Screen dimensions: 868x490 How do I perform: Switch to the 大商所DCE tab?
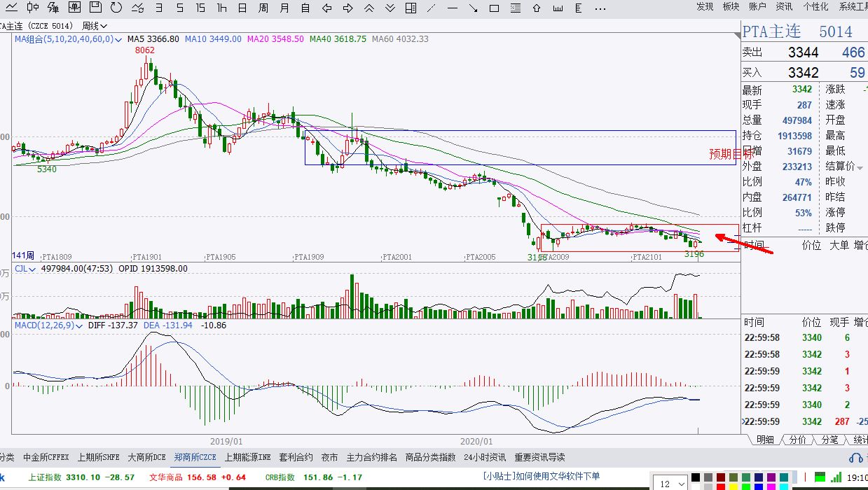[x=146, y=457]
